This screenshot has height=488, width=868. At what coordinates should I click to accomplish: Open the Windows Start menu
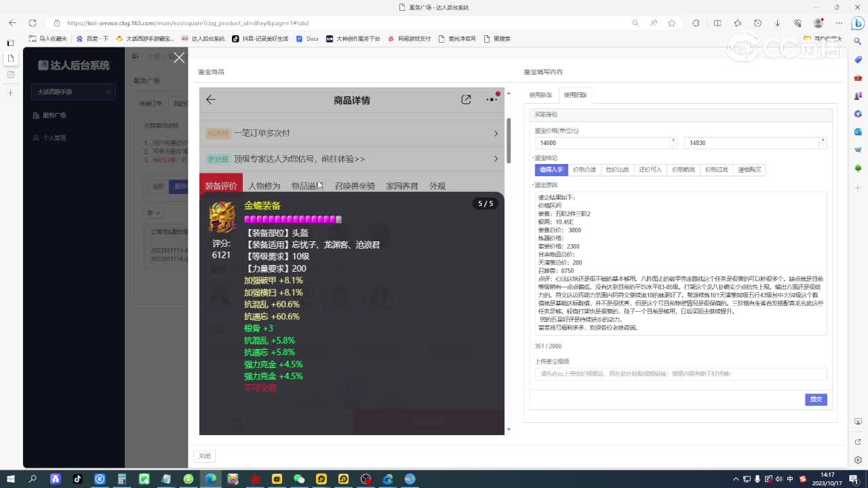click(x=11, y=479)
